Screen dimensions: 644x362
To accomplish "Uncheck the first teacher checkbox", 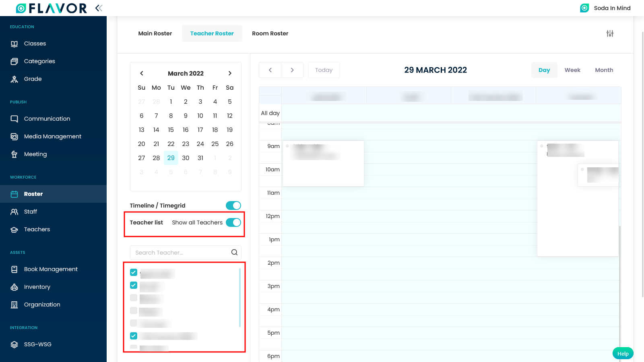I will (134, 272).
